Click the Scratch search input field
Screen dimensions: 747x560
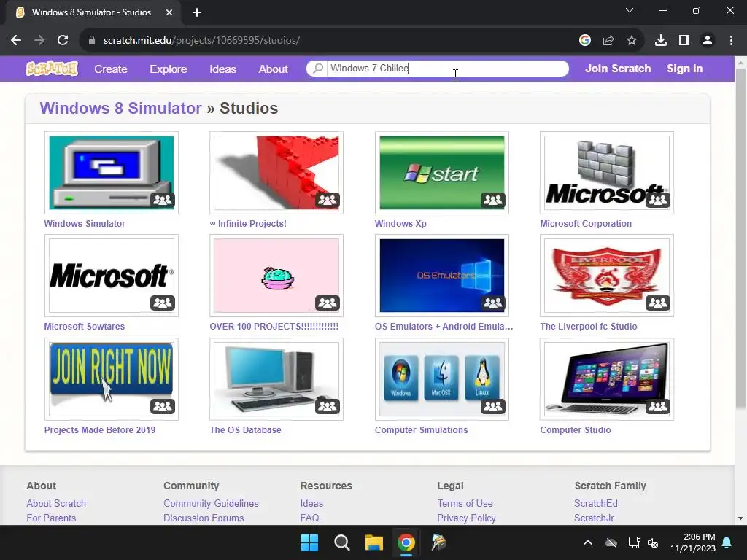pos(447,68)
